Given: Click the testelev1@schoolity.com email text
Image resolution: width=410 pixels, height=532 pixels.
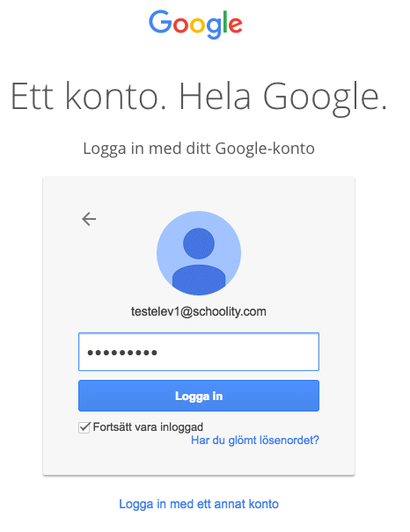Looking at the screenshot, I should (x=199, y=311).
